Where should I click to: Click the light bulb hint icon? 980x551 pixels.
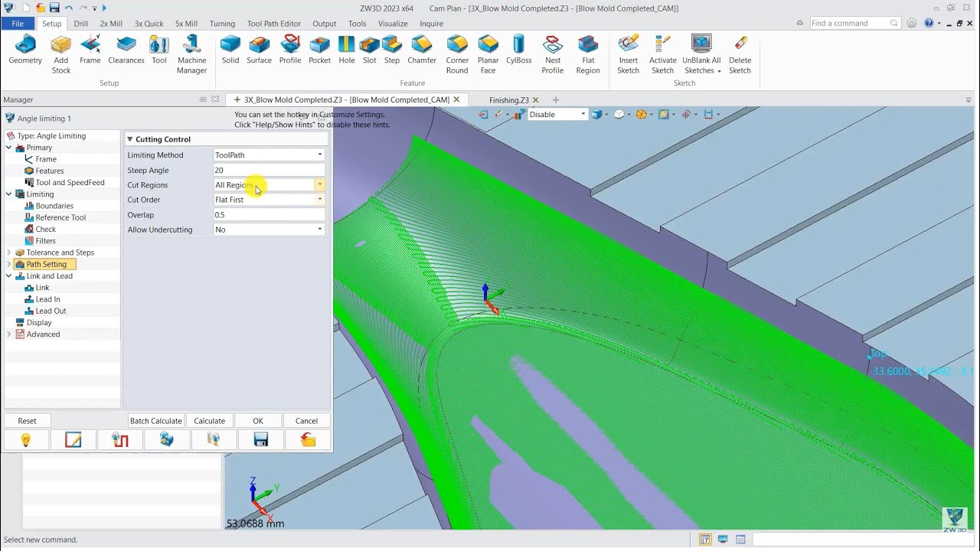[26, 440]
